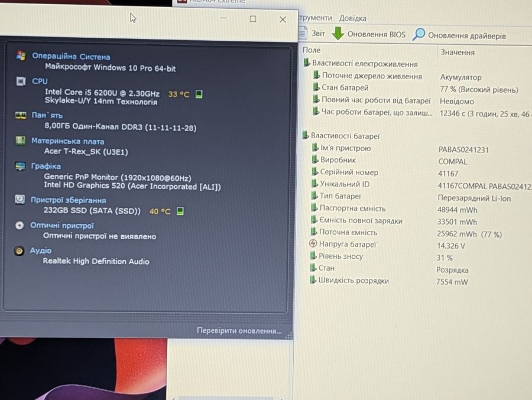532x400 pixels.
Task: Click the battery icon beside Властивості батареї
Action: [306, 135]
